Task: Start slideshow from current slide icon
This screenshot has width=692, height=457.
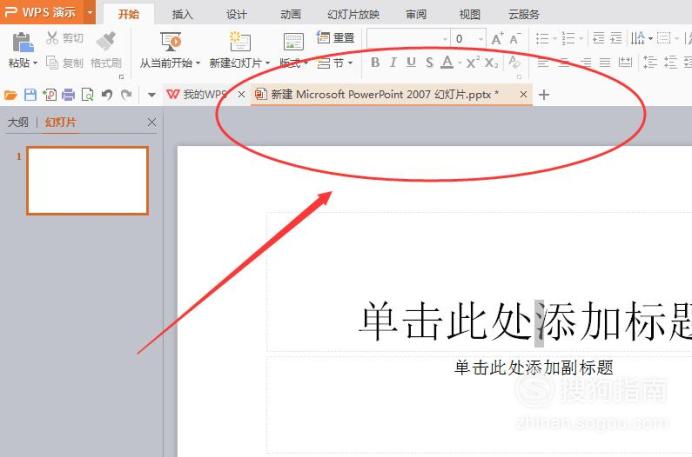Action: pos(170,41)
